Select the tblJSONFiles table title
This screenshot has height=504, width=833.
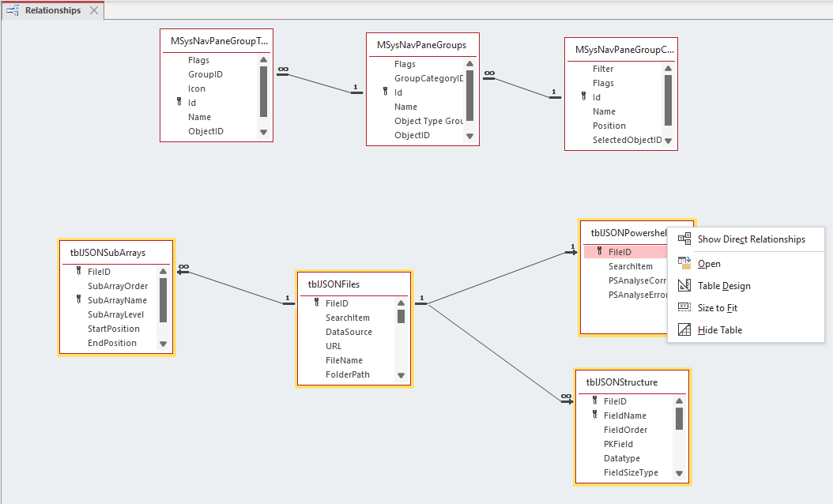click(334, 284)
